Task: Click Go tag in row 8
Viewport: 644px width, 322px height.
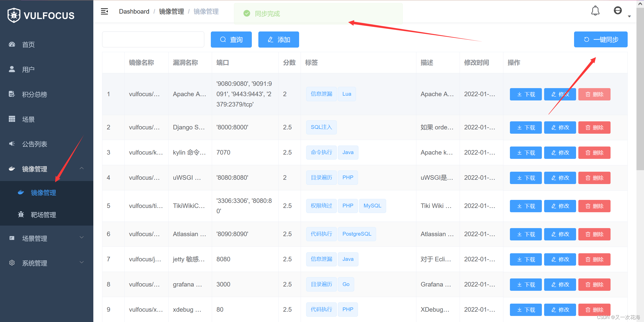Action: pos(346,284)
